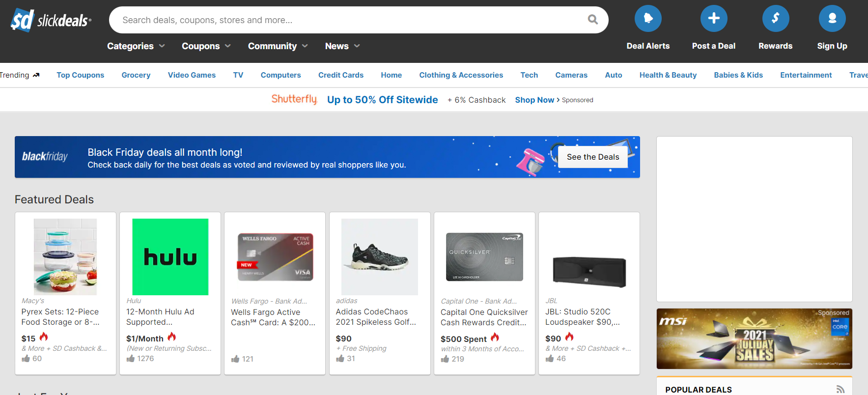
Task: Open the Computers category
Action: (x=281, y=75)
